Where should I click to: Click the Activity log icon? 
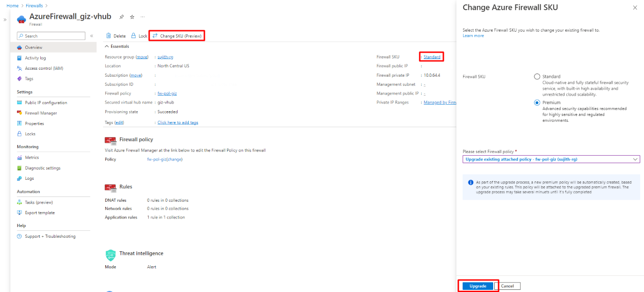[x=20, y=58]
